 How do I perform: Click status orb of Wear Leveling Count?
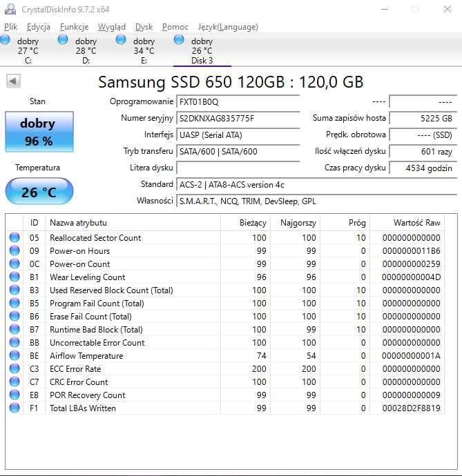15,277
